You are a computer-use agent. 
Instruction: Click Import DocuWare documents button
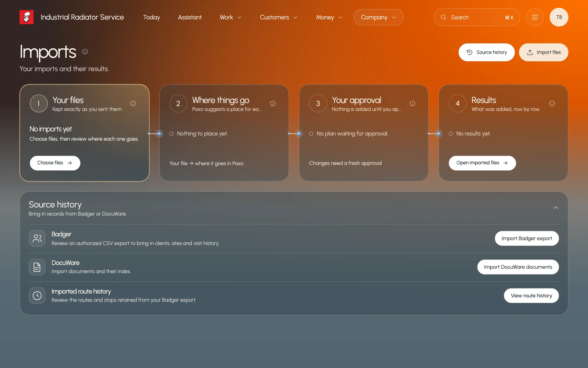click(x=518, y=267)
